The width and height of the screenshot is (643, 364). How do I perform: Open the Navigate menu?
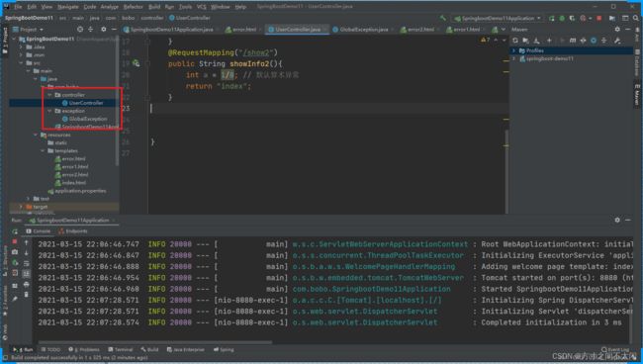[67, 7]
